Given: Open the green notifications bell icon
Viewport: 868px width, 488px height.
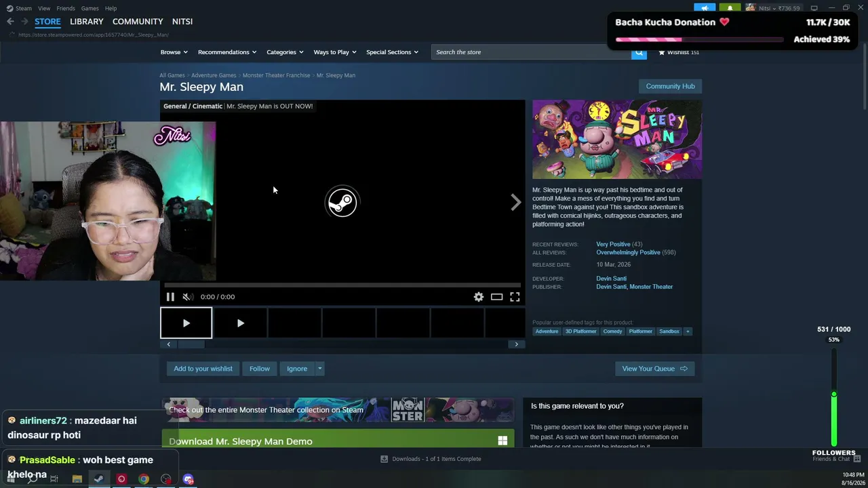Looking at the screenshot, I should click(x=730, y=8).
